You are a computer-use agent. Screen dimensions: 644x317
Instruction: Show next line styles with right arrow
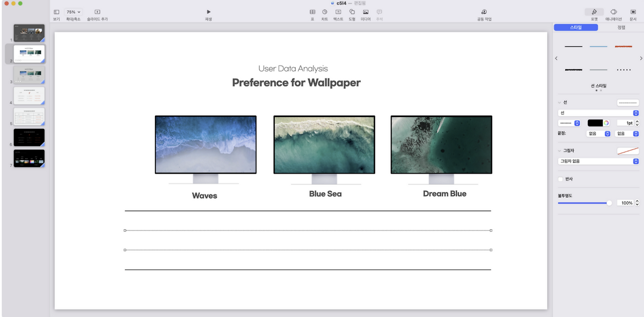(641, 58)
